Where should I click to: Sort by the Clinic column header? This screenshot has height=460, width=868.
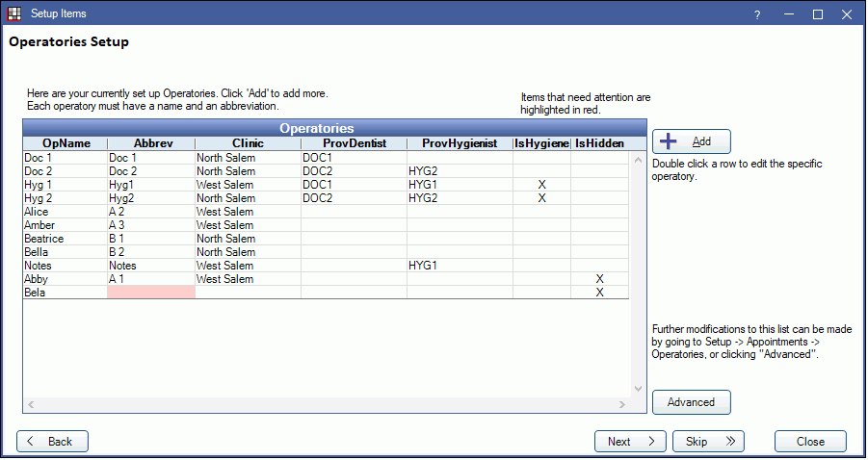click(x=247, y=143)
